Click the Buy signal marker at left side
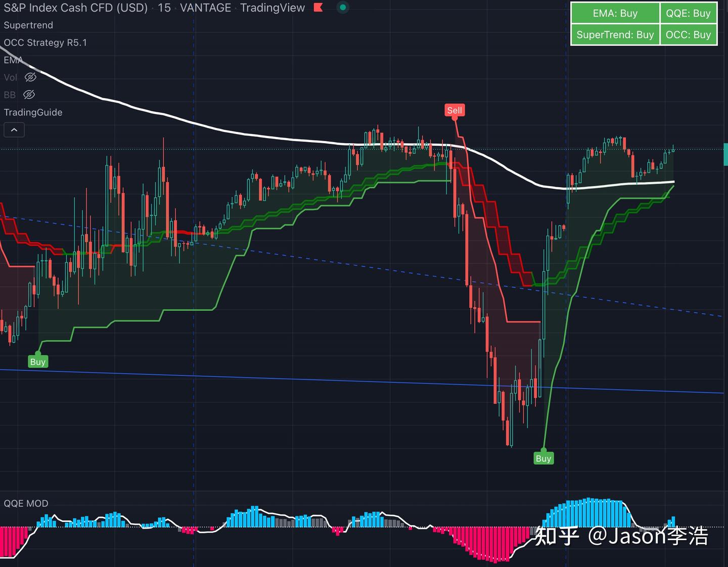728x567 pixels. point(38,362)
